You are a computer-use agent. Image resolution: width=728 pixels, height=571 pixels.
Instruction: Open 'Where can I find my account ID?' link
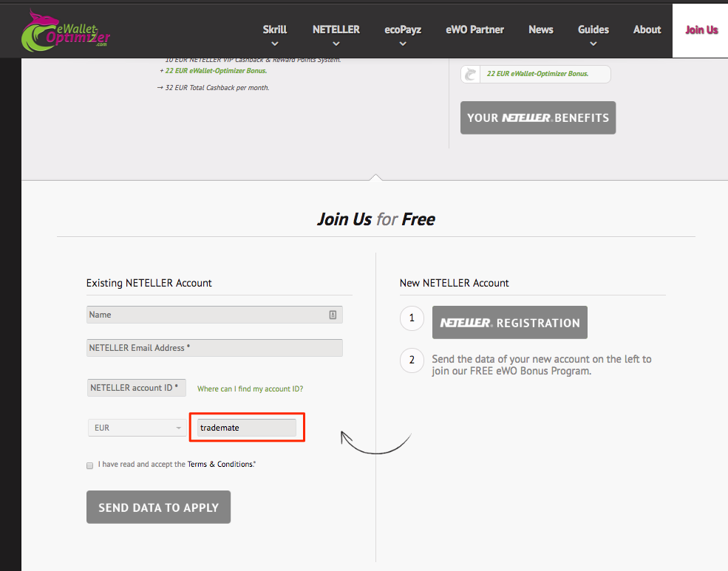251,389
